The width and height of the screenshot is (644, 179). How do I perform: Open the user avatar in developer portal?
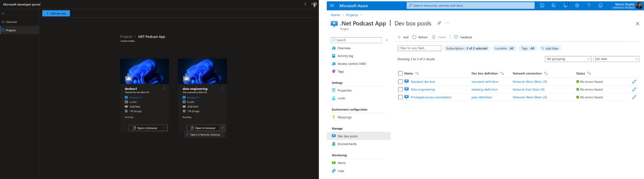coord(314,5)
